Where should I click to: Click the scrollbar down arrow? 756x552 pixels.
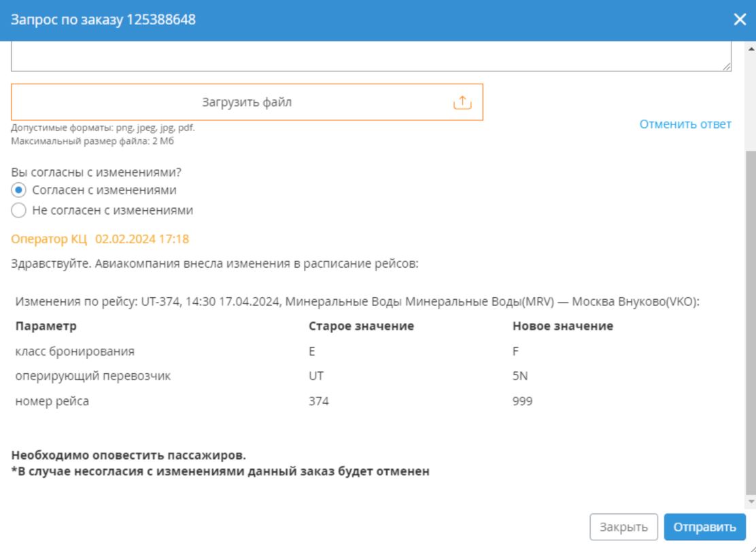pos(751,501)
